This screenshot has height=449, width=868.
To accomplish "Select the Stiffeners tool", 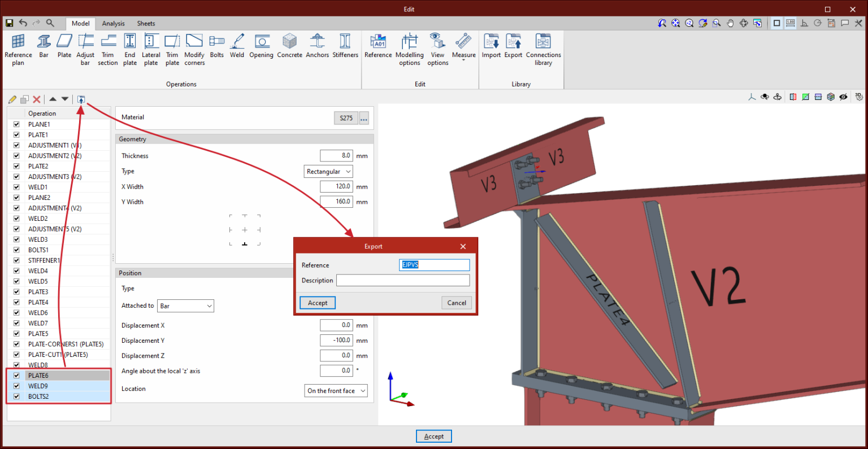I will [x=345, y=46].
